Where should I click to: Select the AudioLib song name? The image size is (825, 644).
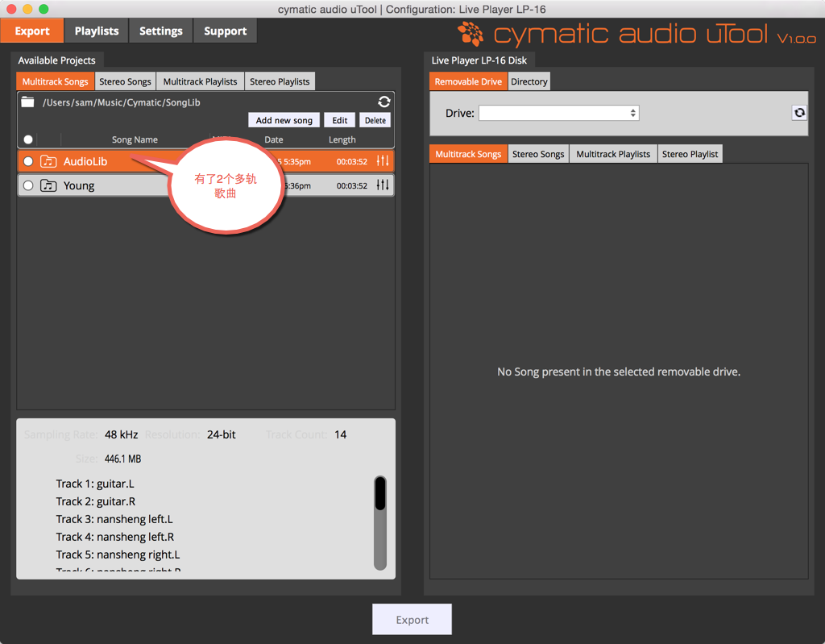click(85, 161)
